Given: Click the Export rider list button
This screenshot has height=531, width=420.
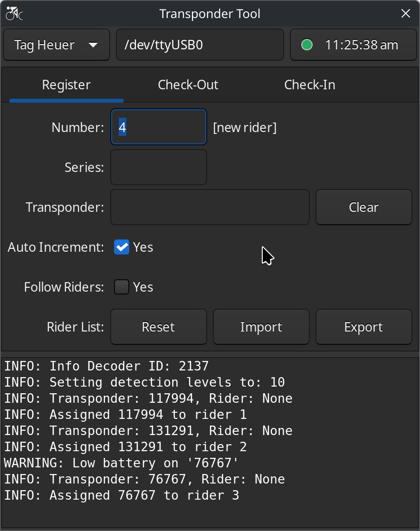Looking at the screenshot, I should pyautogui.click(x=364, y=327).
